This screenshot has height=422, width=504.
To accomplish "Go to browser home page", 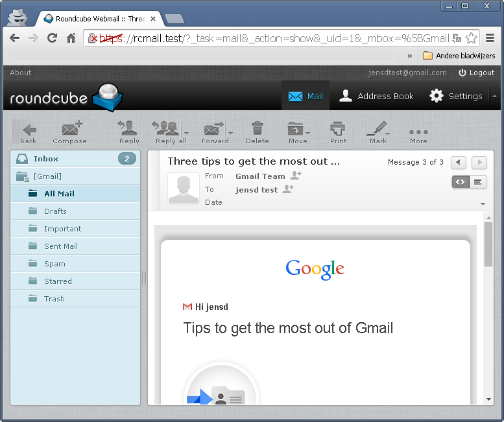I will point(71,38).
